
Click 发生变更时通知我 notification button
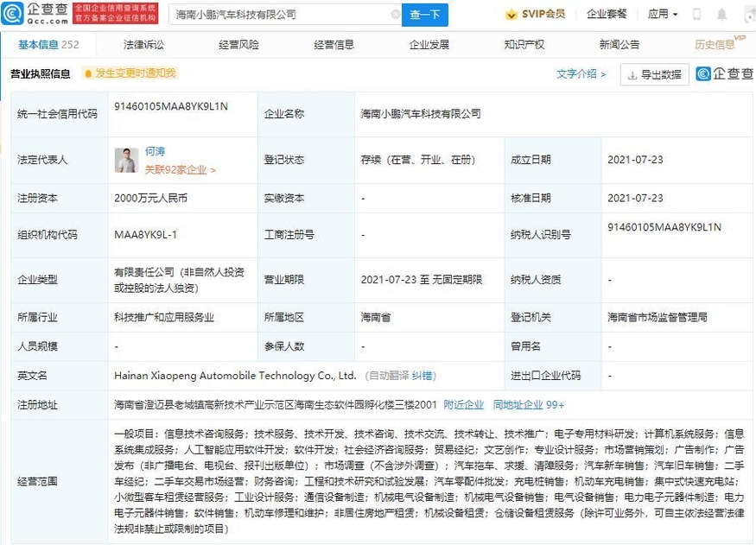pyautogui.click(x=130, y=73)
